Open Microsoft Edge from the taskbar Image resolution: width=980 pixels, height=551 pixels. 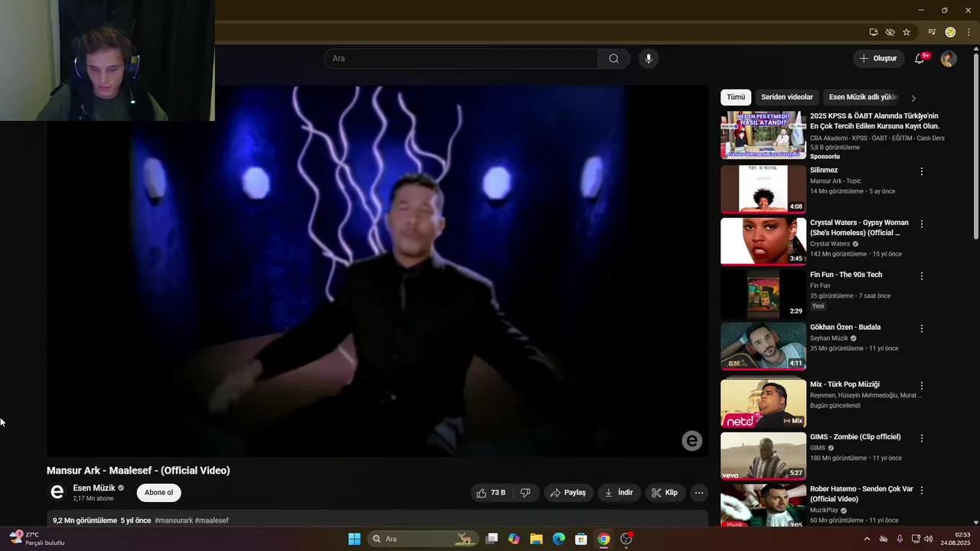[559, 539]
